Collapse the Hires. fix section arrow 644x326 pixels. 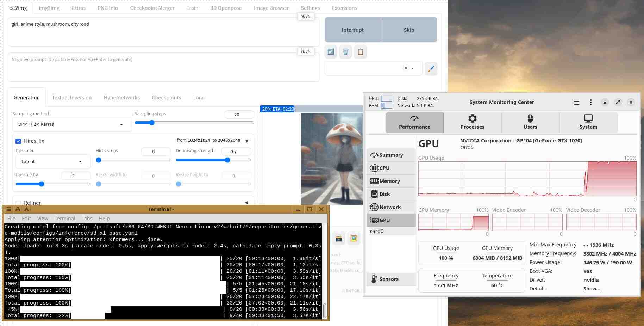click(x=247, y=141)
